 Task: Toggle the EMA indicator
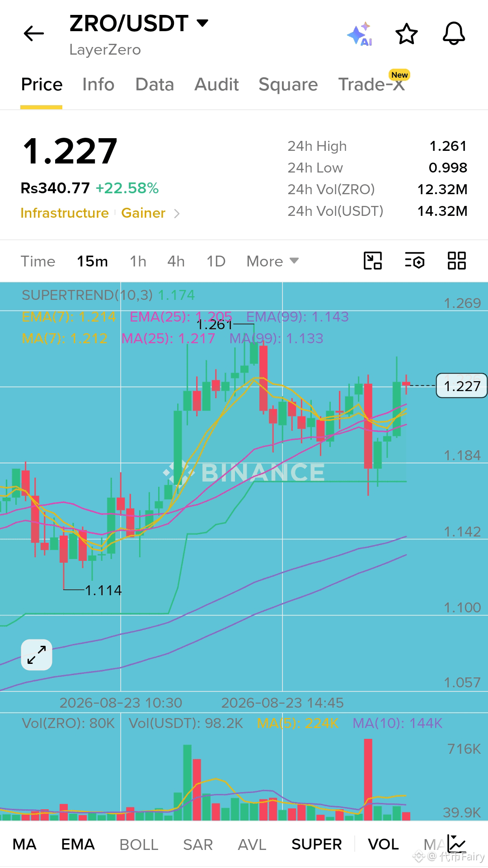pos(78,844)
